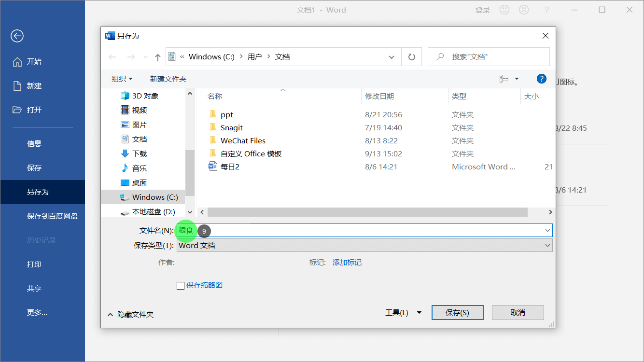
Task: Open Word help question mark in title bar
Action: [547, 10]
